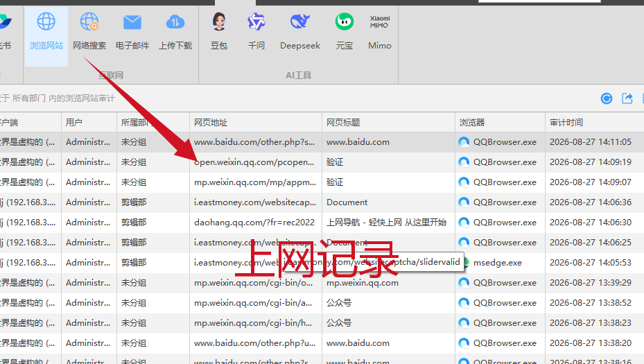
Task: Open the 浏览网站 audit tool
Action: point(46,36)
